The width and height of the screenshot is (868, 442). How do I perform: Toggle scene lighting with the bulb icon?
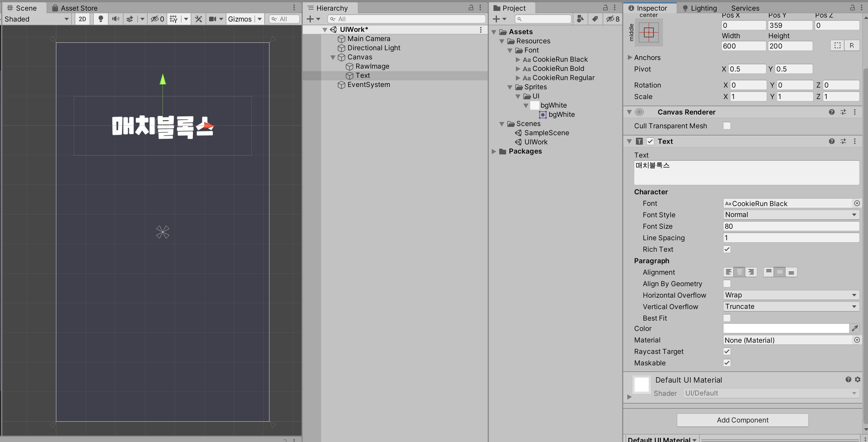pos(101,19)
